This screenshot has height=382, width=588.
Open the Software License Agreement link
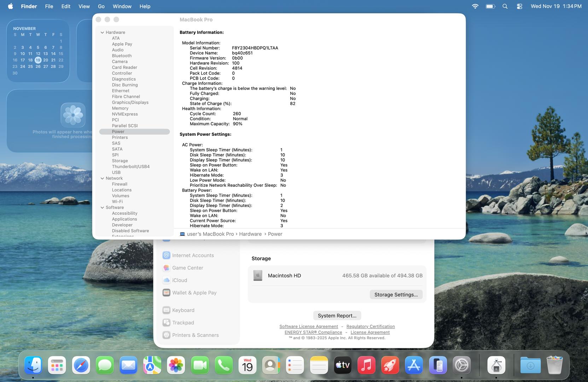click(x=308, y=326)
